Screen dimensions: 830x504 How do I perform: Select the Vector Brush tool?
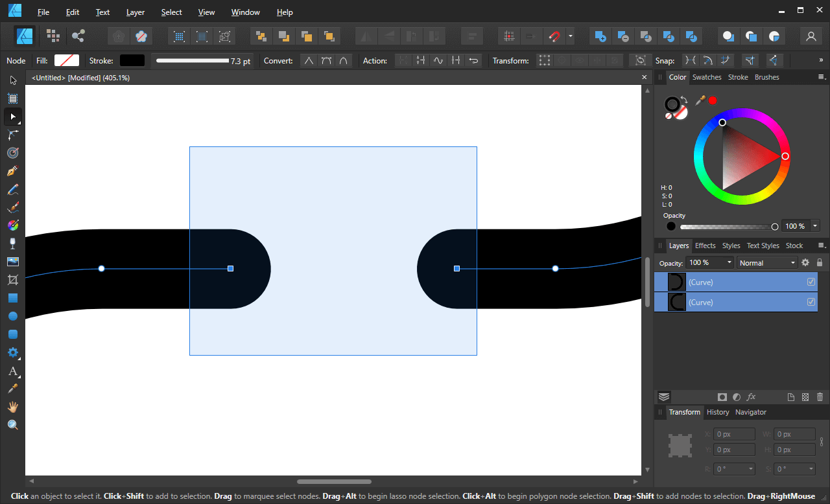(x=13, y=207)
